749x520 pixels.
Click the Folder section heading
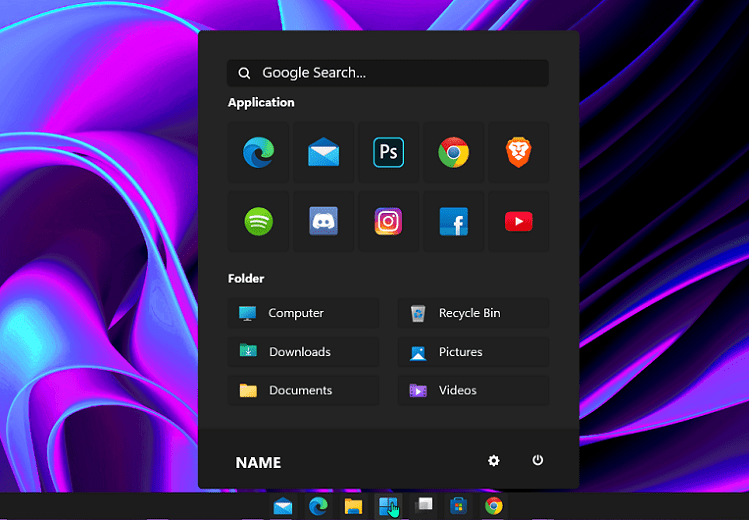click(x=246, y=278)
